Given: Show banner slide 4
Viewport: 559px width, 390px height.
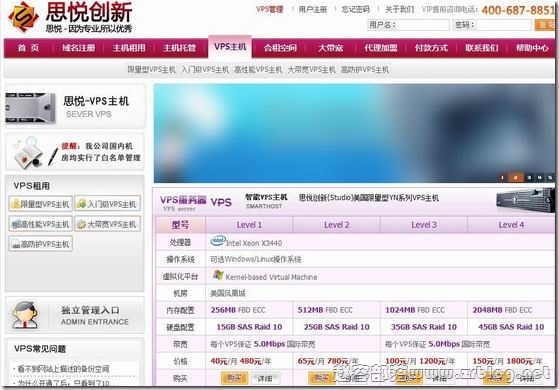Looking at the screenshot, I should point(539,177).
